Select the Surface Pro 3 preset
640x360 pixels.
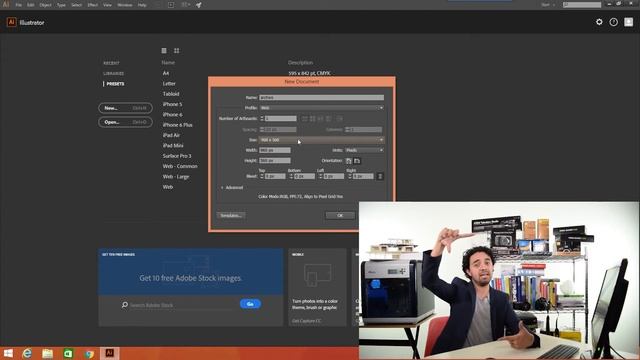tap(177, 156)
